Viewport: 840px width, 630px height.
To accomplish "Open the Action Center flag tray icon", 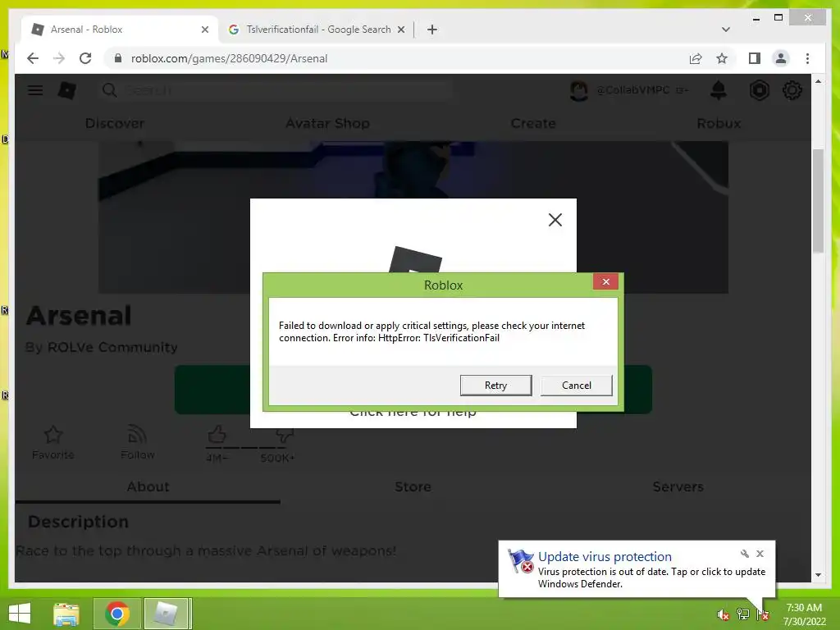I will coord(763,614).
